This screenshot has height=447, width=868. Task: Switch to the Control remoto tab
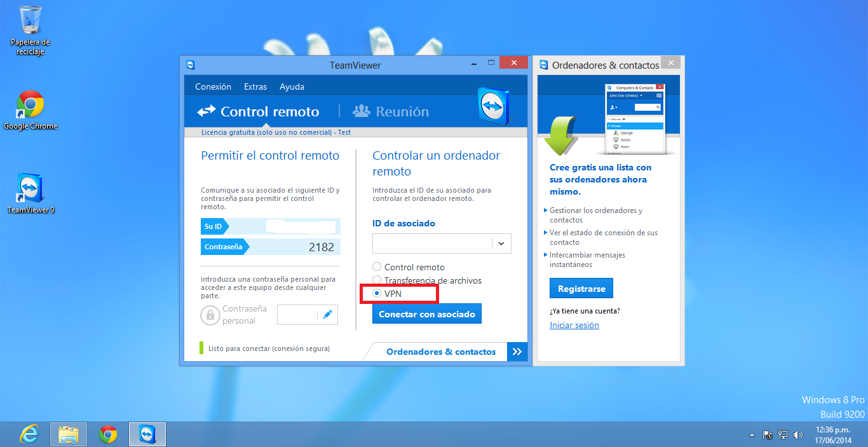click(x=258, y=112)
